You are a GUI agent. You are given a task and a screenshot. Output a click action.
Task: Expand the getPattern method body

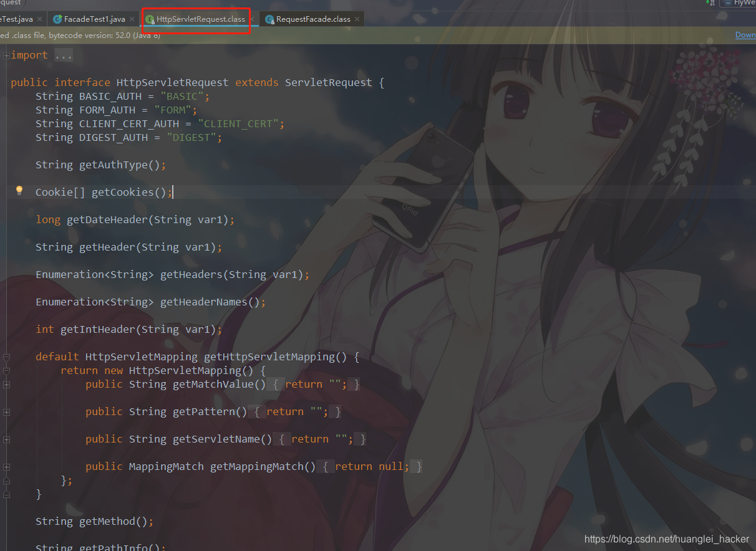tap(6, 412)
